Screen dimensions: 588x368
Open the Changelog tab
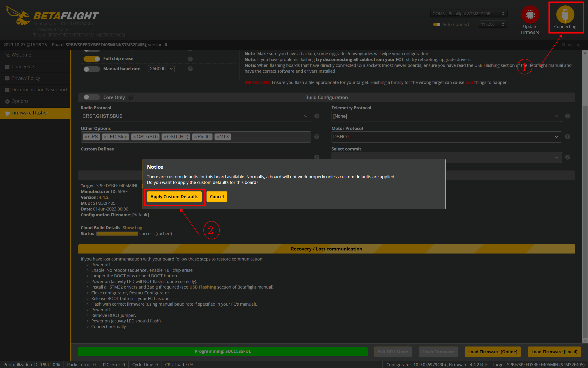[35, 67]
